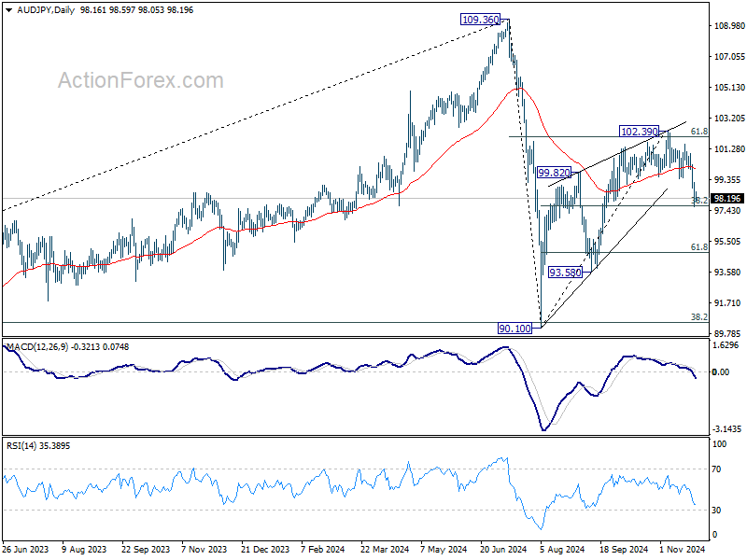Select the 93.580 price label
The height and width of the screenshot is (560, 747).
(565, 273)
